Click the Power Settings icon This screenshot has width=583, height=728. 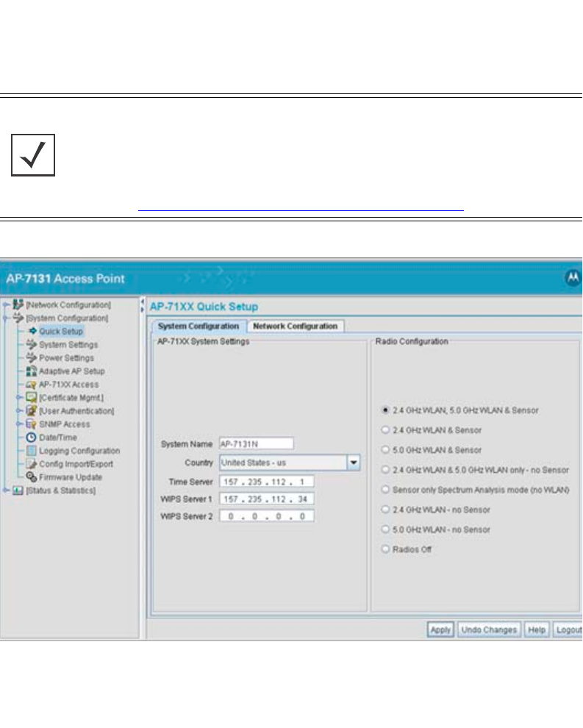(x=31, y=357)
